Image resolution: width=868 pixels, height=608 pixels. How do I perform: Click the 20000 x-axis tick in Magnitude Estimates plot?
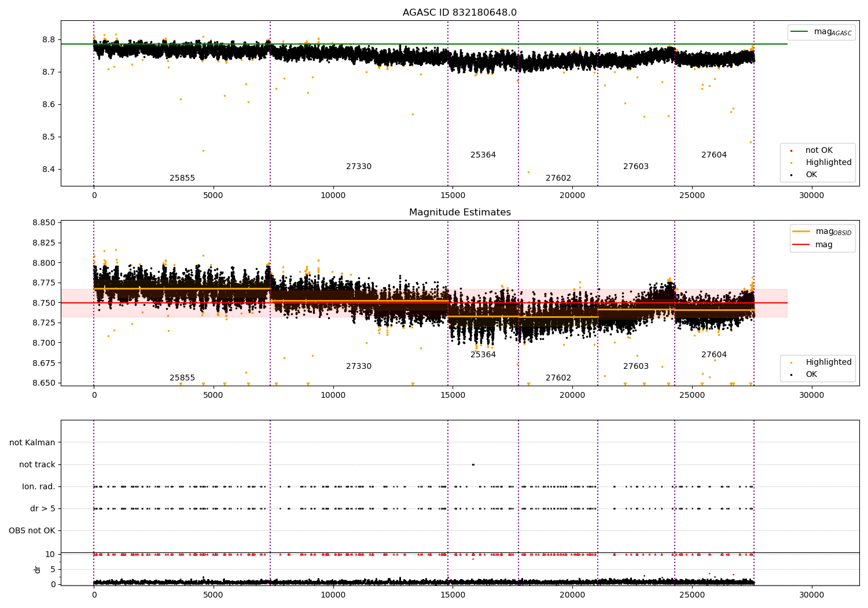[572, 395]
